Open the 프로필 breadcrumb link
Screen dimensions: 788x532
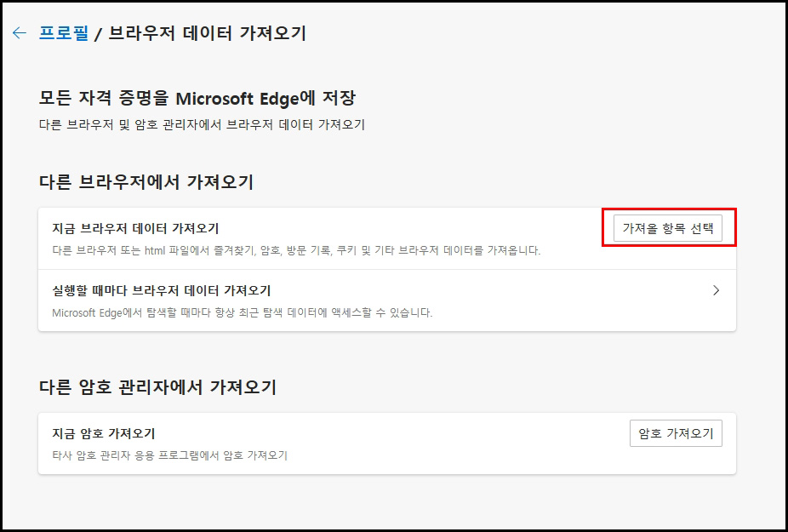click(64, 33)
